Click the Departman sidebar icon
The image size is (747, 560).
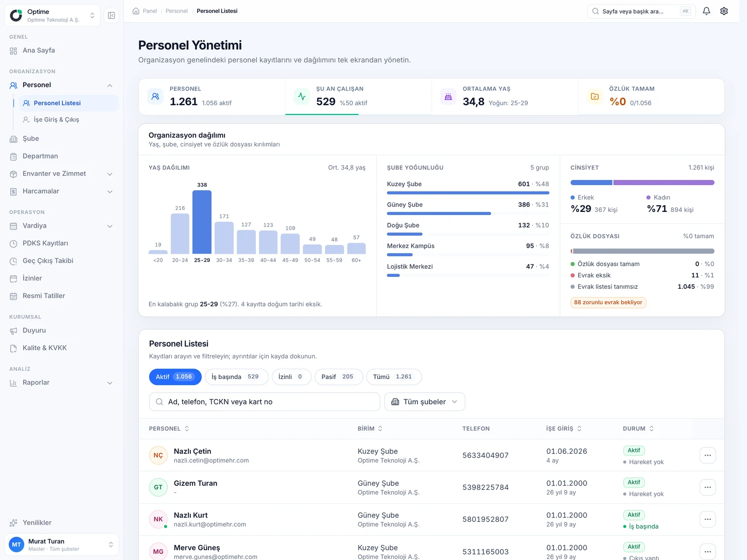pyautogui.click(x=13, y=156)
